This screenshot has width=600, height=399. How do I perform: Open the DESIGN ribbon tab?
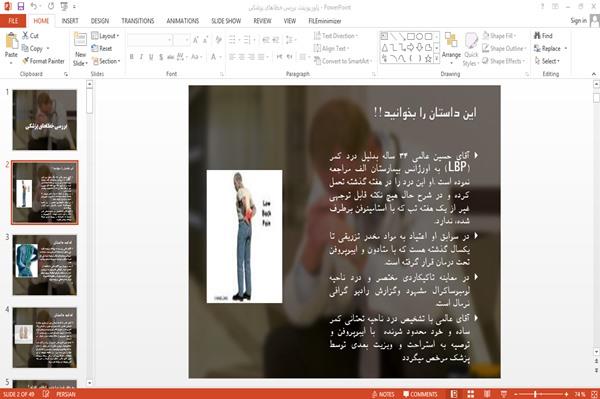pyautogui.click(x=100, y=21)
